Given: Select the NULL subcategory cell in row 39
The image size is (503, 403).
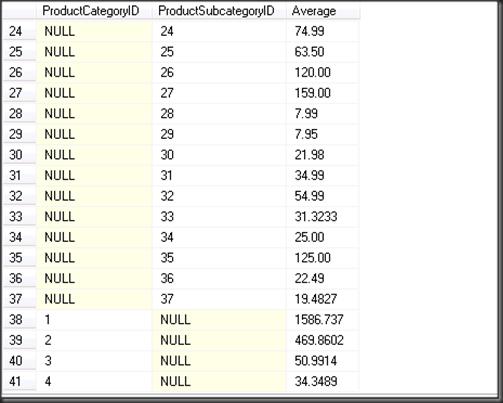Looking at the screenshot, I should (219, 340).
